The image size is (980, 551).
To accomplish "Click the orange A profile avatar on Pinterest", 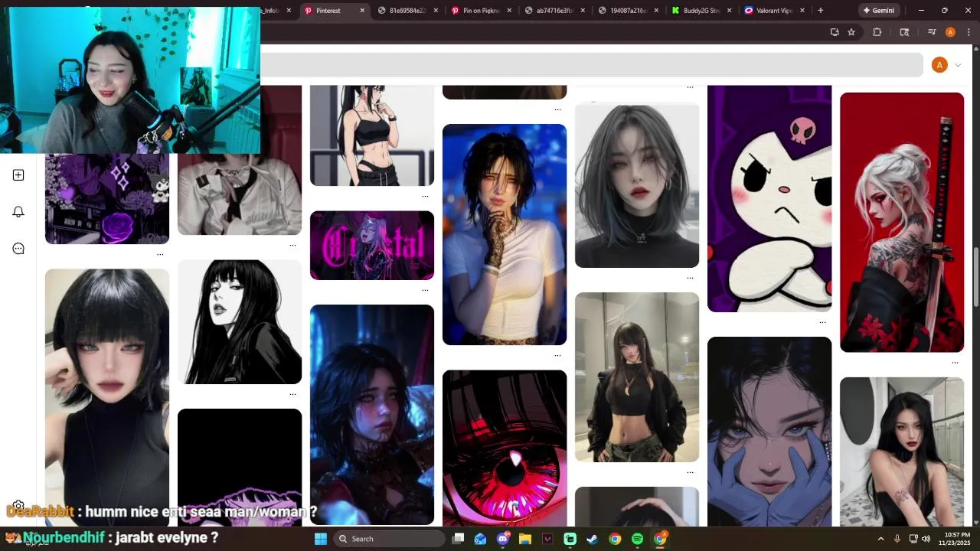I will click(939, 65).
